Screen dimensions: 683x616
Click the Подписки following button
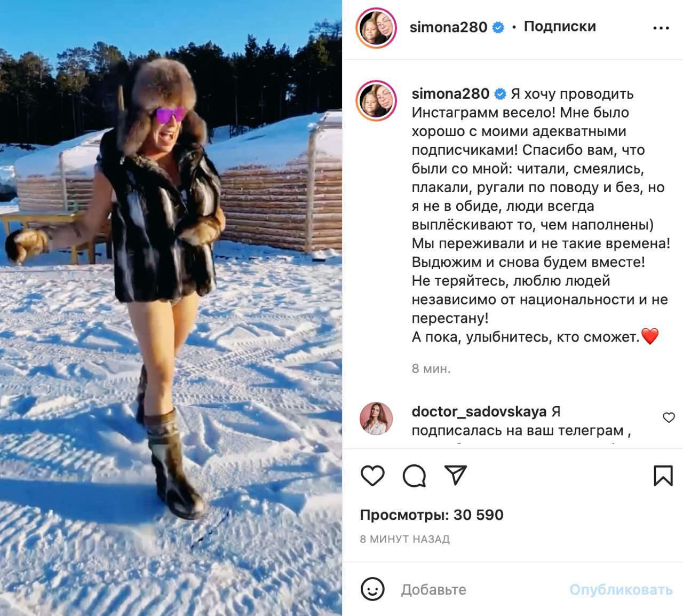coord(560,26)
